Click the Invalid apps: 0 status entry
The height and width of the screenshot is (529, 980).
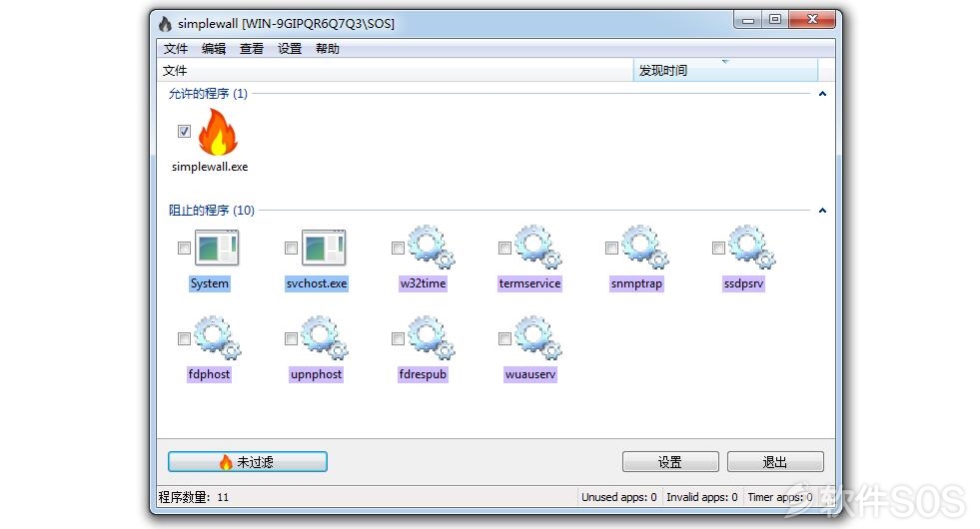coord(702,497)
